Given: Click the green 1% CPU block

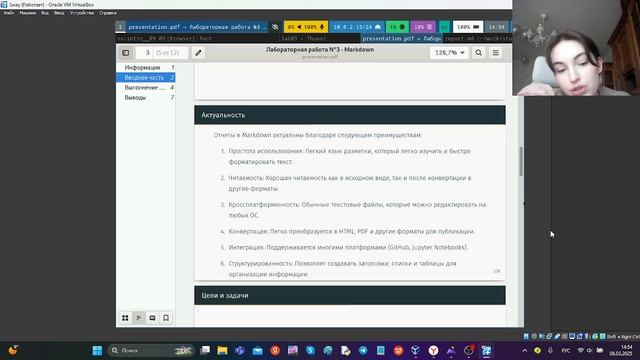Looking at the screenshot, I should [397, 27].
